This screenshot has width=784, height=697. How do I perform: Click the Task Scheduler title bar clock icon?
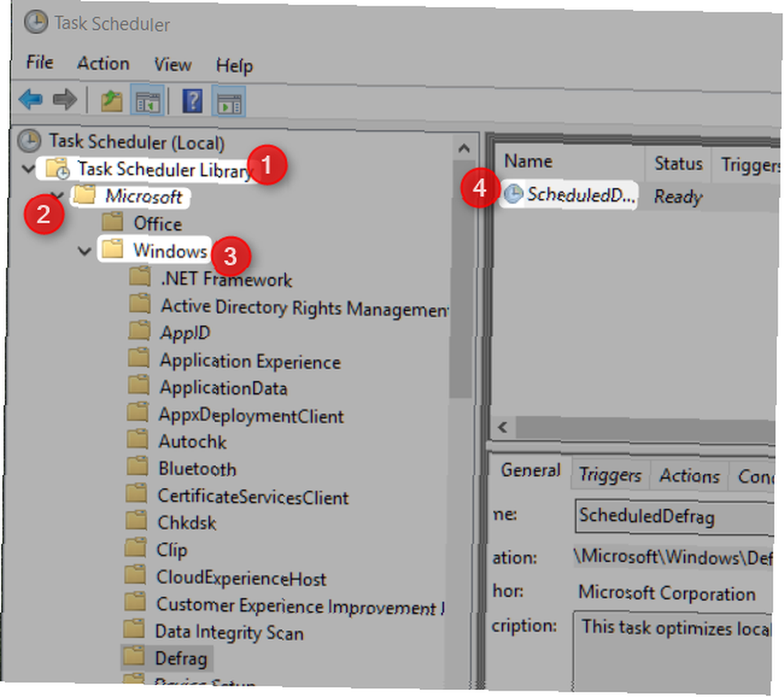point(37,22)
